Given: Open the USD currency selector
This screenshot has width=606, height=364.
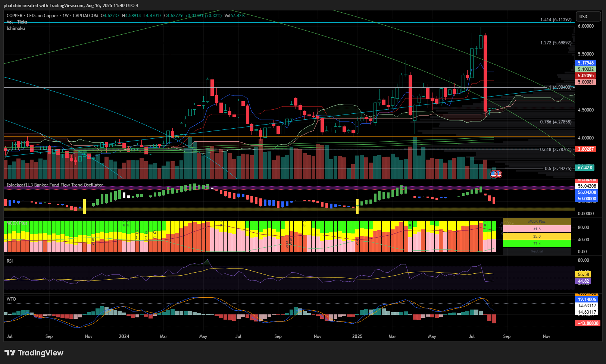Looking at the screenshot, I should pos(588,16).
